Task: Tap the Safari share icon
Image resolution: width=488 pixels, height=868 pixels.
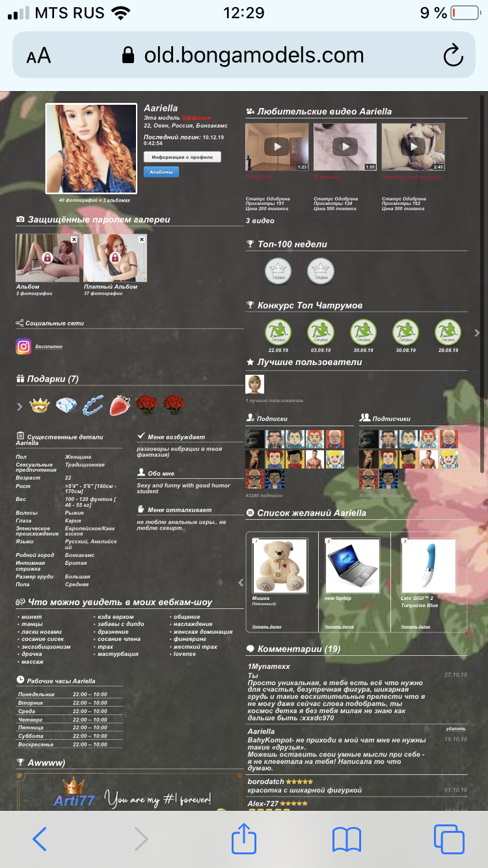Action: [x=244, y=839]
